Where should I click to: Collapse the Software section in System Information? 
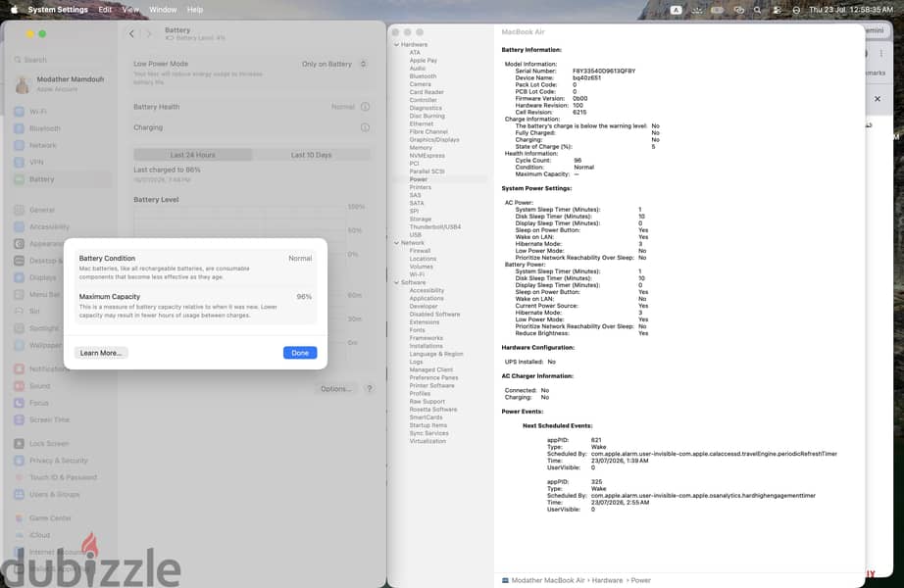coord(397,282)
